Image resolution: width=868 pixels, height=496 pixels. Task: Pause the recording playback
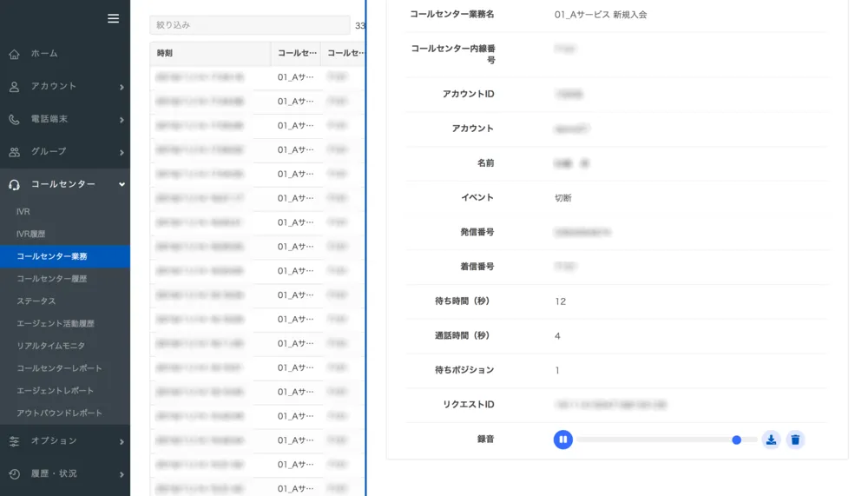click(562, 440)
